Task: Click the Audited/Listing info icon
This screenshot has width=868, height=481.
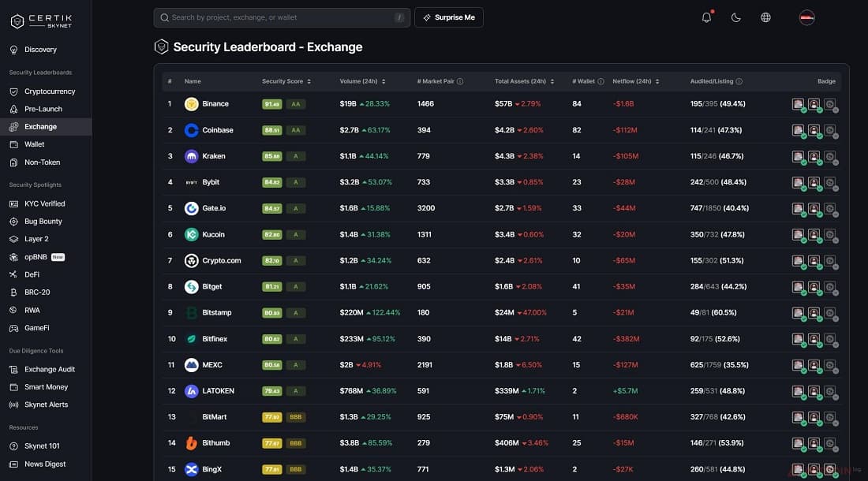Action: [x=739, y=81]
